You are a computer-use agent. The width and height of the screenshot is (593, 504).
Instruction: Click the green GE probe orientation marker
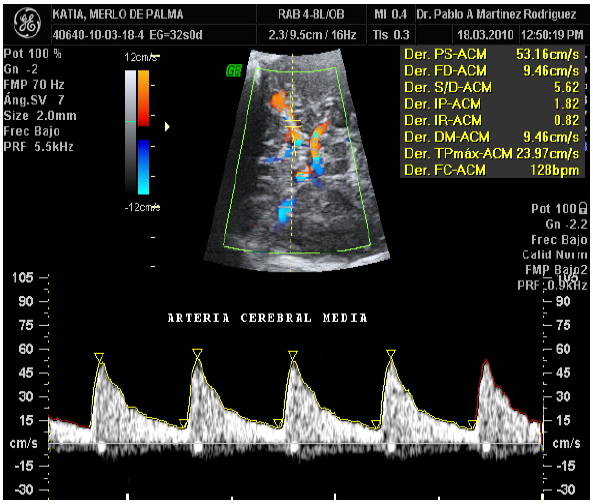pyautogui.click(x=234, y=71)
